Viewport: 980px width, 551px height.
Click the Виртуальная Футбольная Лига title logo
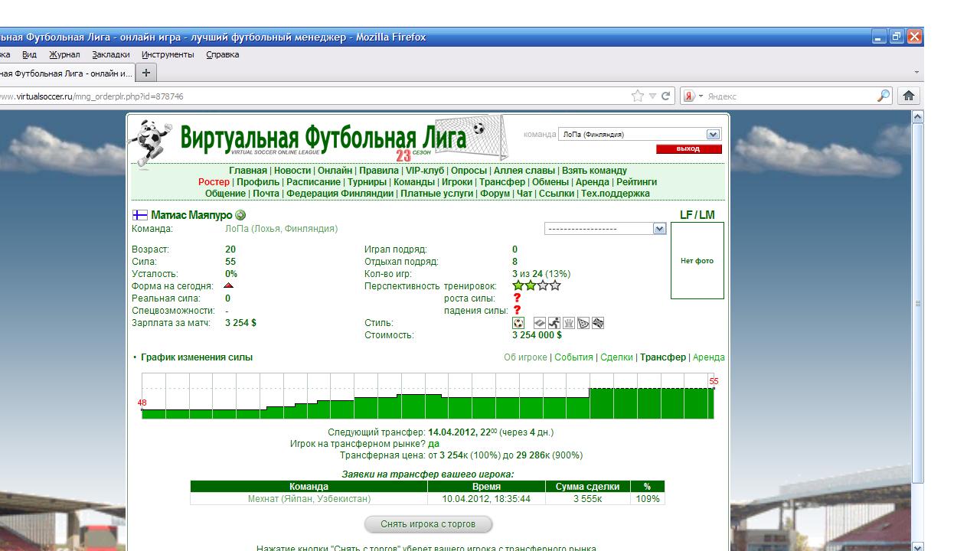pos(323,139)
